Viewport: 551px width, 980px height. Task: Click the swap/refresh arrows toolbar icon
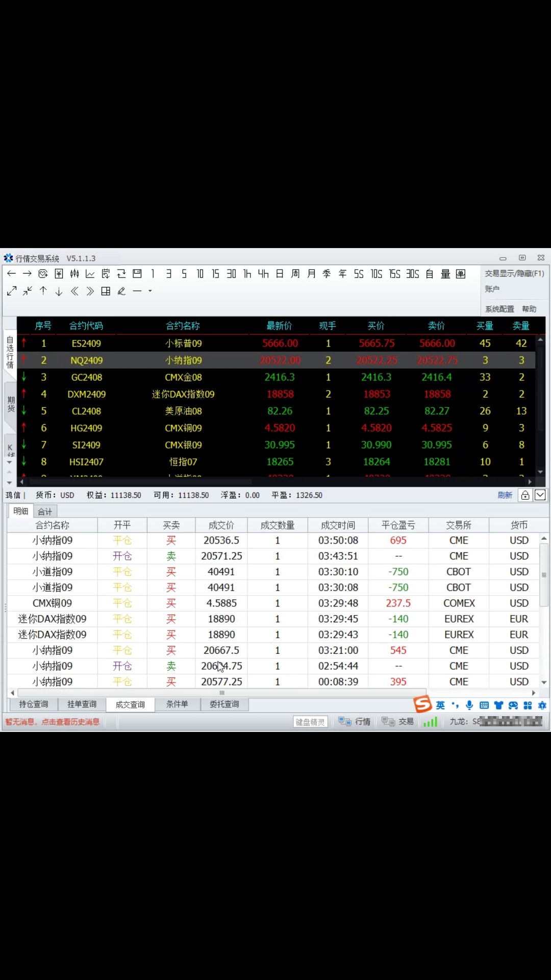(x=121, y=274)
